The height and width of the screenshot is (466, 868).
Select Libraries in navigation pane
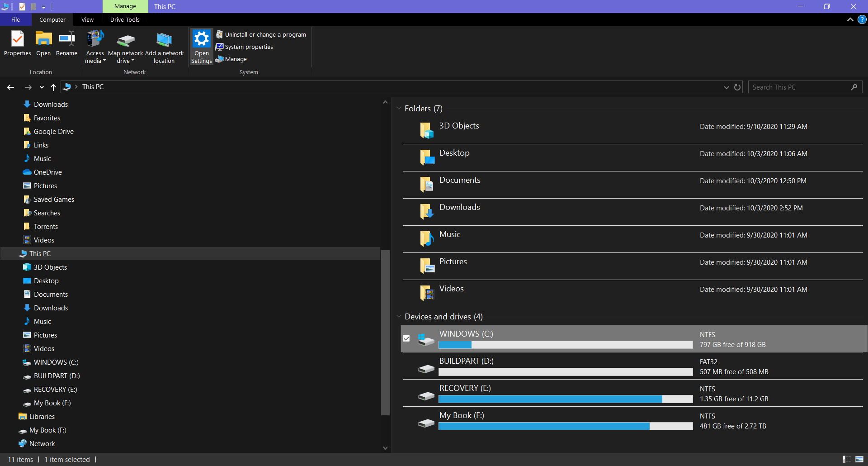pyautogui.click(x=42, y=417)
